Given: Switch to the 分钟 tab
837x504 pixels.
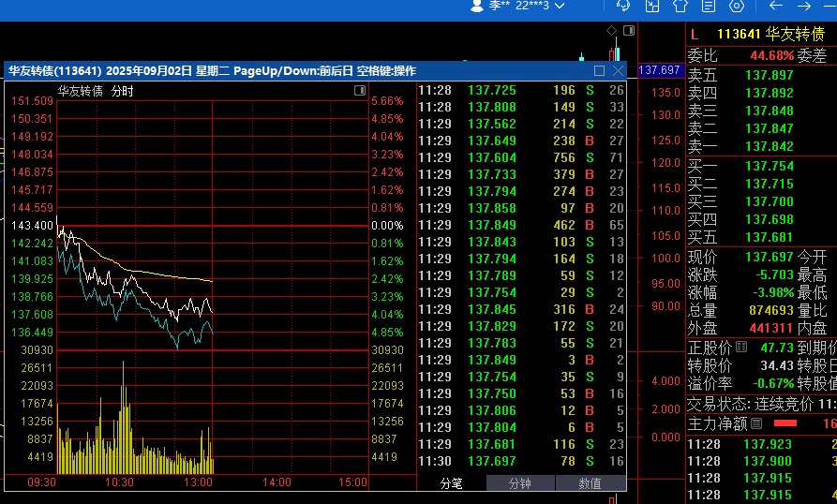Looking at the screenshot, I should [520, 483].
